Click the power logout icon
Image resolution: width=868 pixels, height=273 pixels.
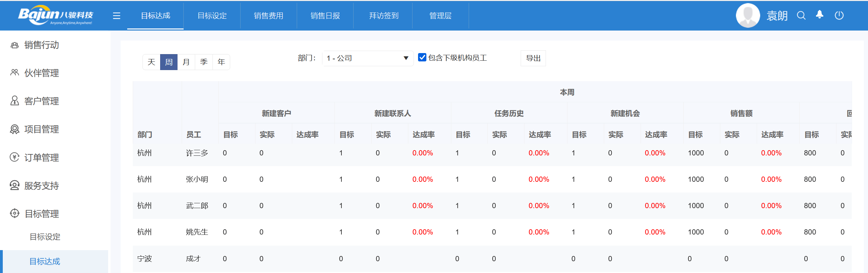[839, 16]
